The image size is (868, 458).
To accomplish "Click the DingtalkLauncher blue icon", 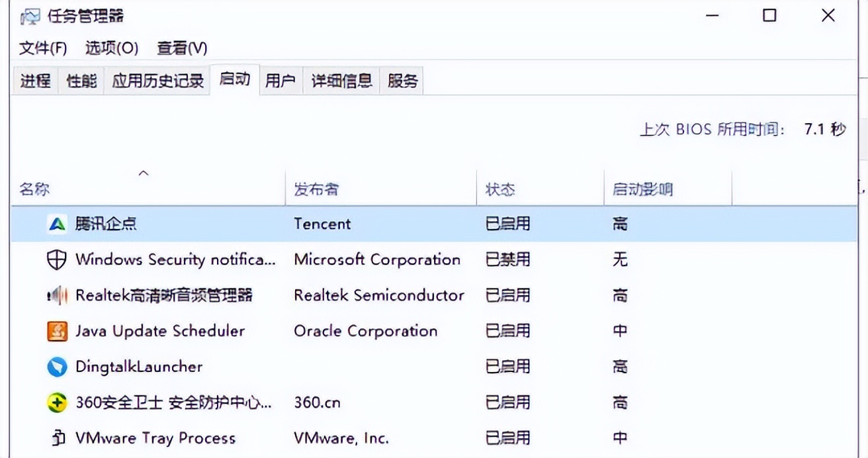I will (57, 367).
